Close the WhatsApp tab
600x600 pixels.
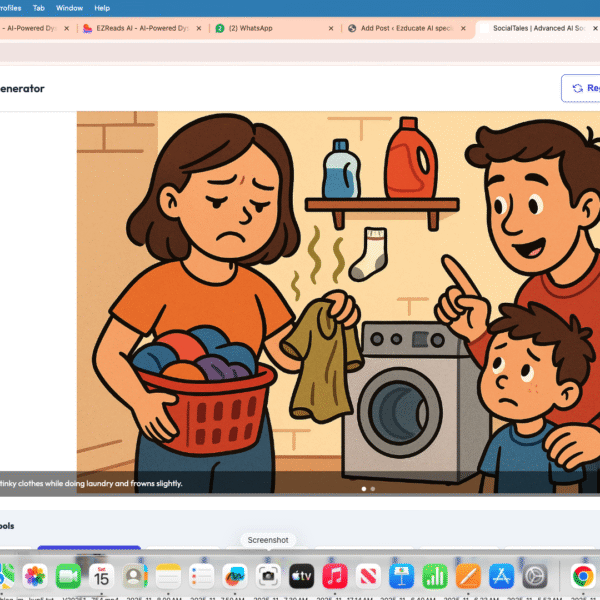331,28
